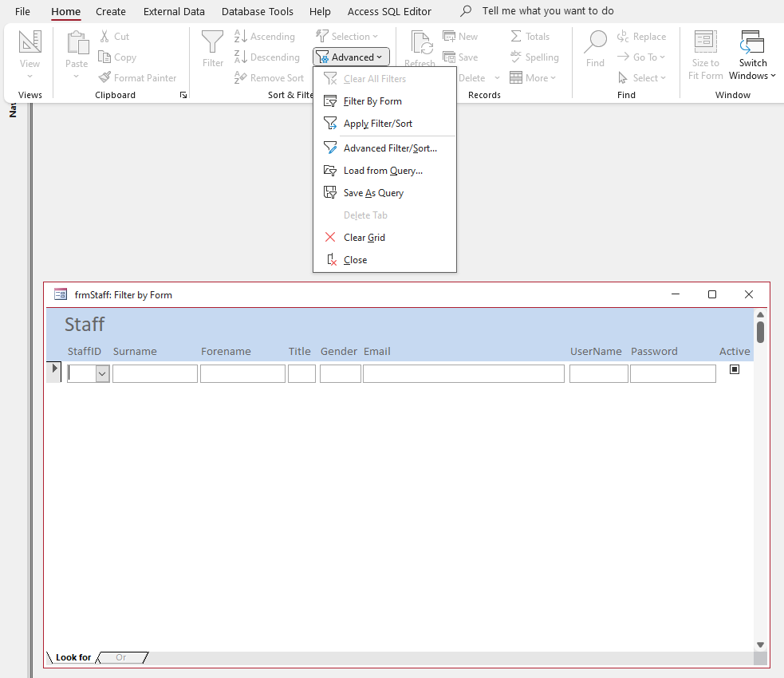
Task: Open the File menu
Action: click(22, 11)
